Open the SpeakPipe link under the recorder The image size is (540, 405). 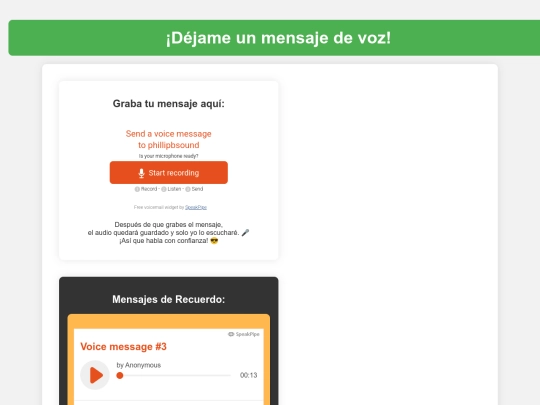point(196,207)
